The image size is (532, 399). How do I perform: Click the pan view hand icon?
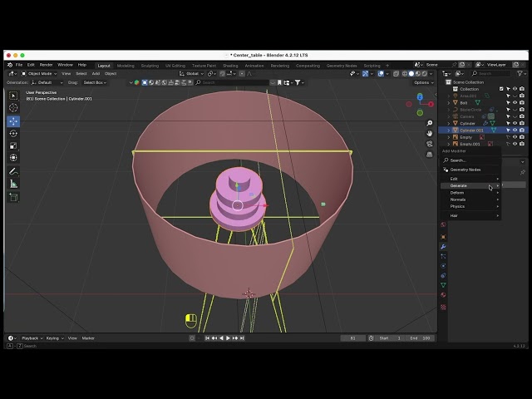(430, 133)
